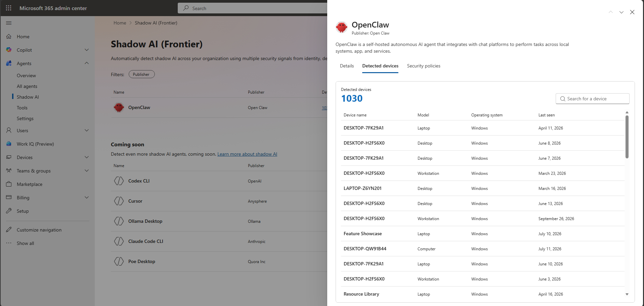644x306 pixels.
Task: Click the Marketplace bag icon
Action: (x=9, y=184)
